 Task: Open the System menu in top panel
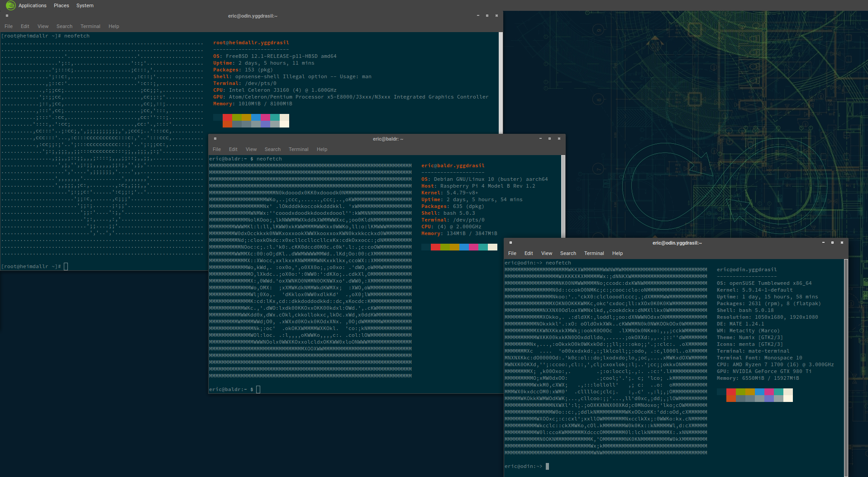tap(85, 5)
